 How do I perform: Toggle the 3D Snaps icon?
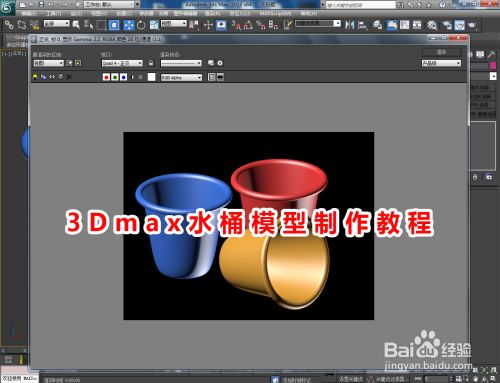point(236,25)
